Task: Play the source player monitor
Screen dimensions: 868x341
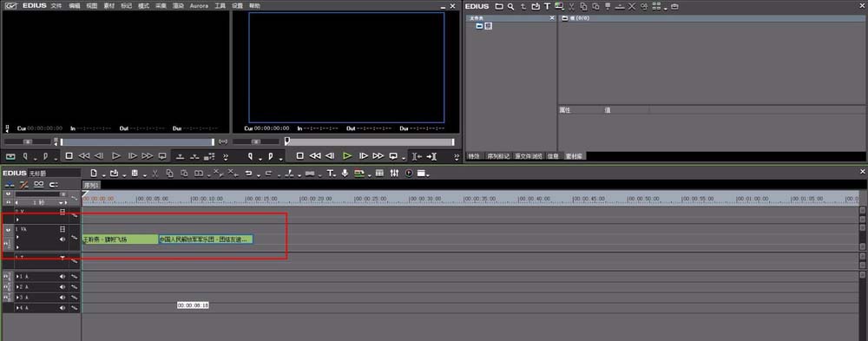Action: [x=116, y=156]
